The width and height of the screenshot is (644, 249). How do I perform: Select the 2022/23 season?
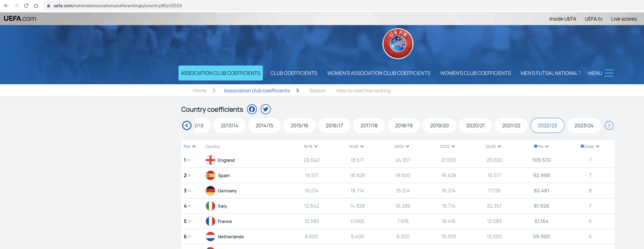[547, 125]
